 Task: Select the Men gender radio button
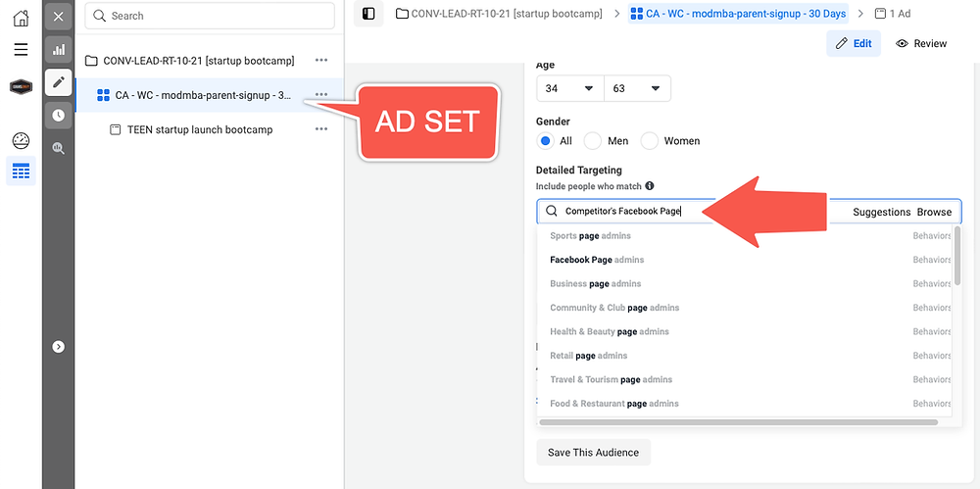click(x=593, y=141)
